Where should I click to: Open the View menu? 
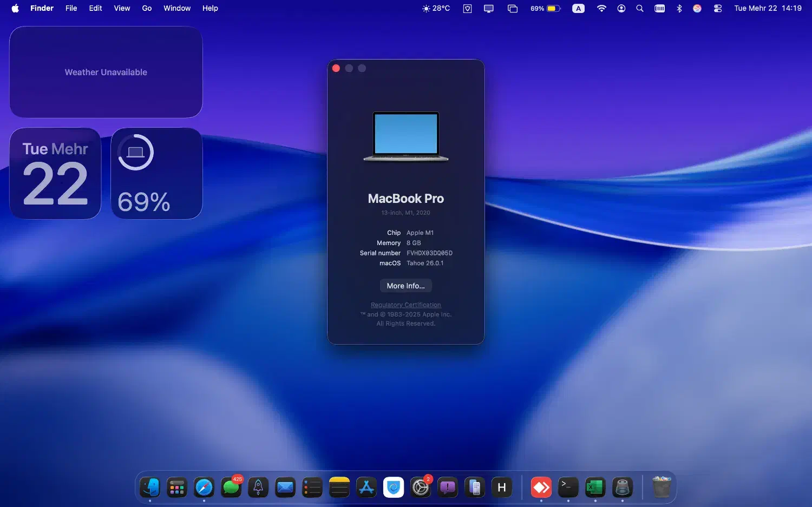[x=122, y=8]
